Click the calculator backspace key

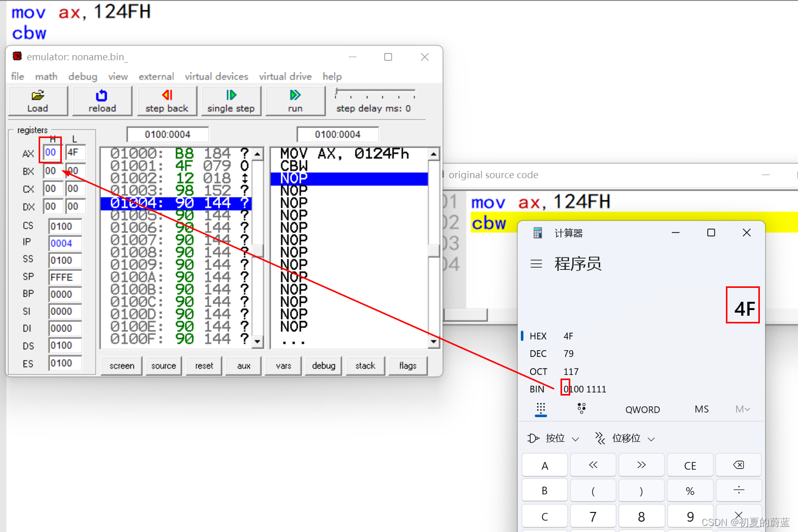click(739, 466)
